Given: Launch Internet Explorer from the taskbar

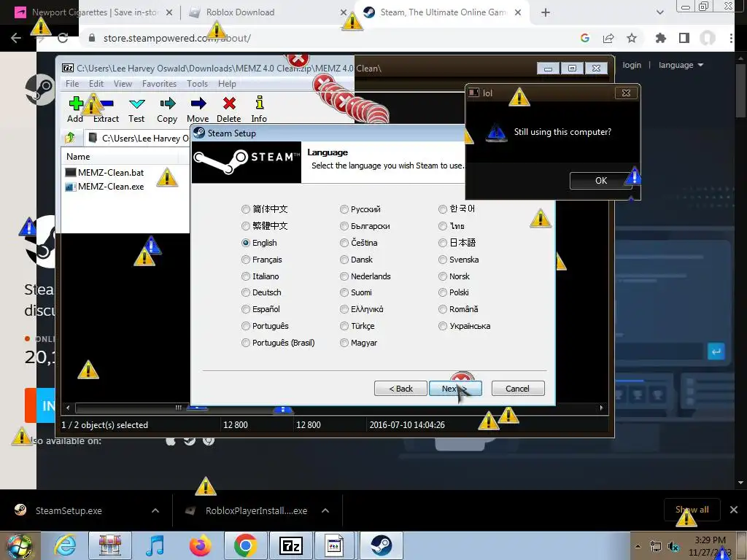Looking at the screenshot, I should click(x=65, y=545).
